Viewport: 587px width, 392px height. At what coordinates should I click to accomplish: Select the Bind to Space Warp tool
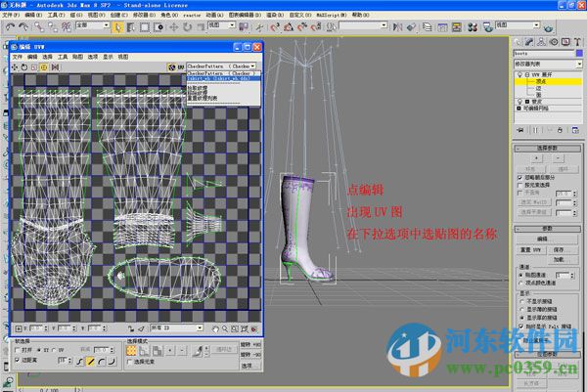click(x=67, y=27)
